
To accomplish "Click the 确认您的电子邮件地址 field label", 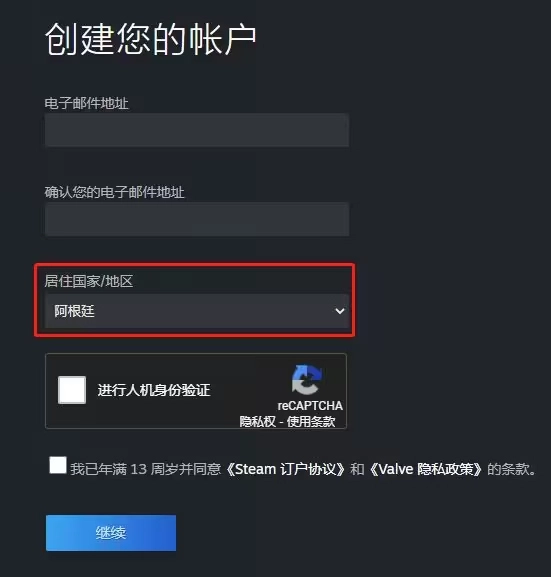I will 114,192.
